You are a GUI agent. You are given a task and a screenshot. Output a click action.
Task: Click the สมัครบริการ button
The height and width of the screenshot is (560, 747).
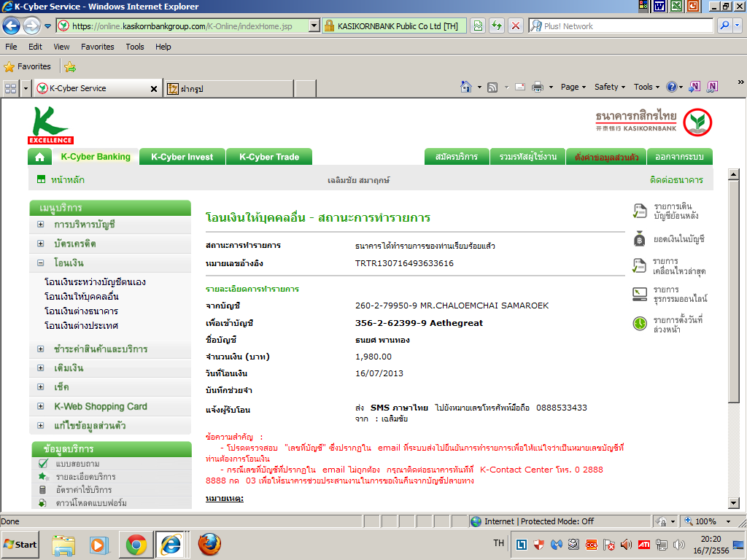click(x=457, y=157)
